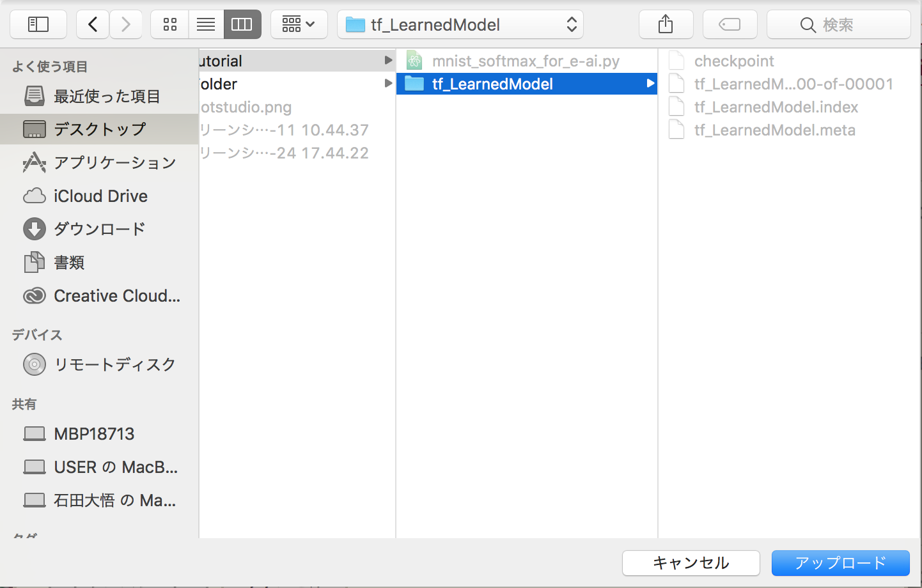
Task: Click the Creative Cloud icon
Action: click(x=35, y=295)
